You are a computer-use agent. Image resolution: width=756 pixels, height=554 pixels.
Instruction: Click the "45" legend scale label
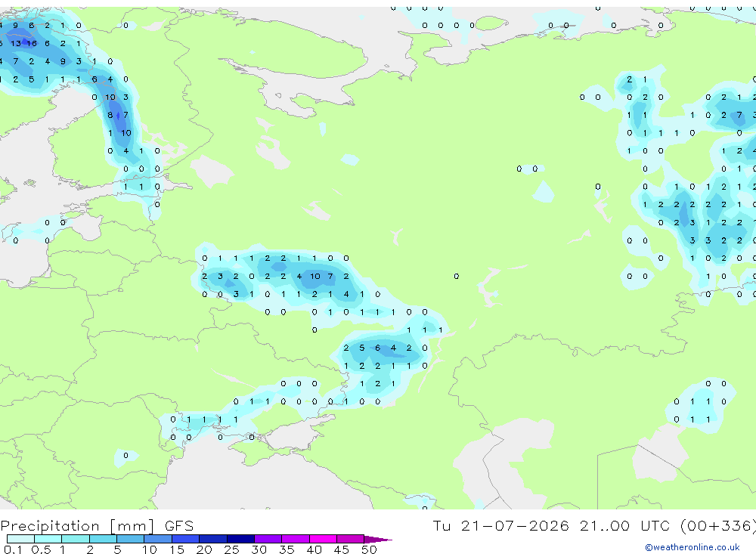pos(342,549)
